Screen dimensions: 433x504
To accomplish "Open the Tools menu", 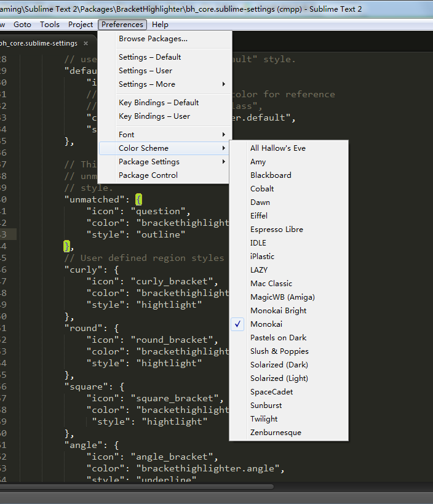I will click(x=50, y=25).
